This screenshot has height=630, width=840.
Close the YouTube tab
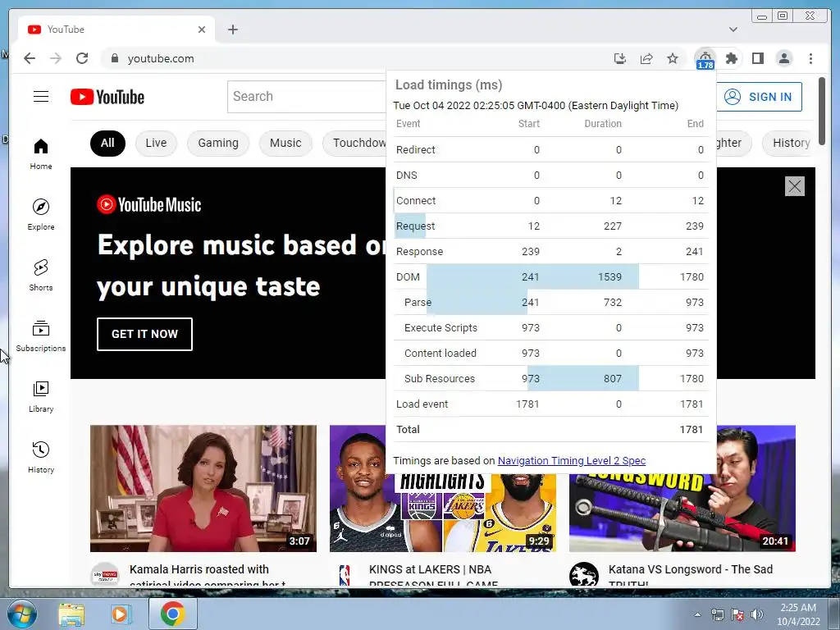click(x=202, y=30)
